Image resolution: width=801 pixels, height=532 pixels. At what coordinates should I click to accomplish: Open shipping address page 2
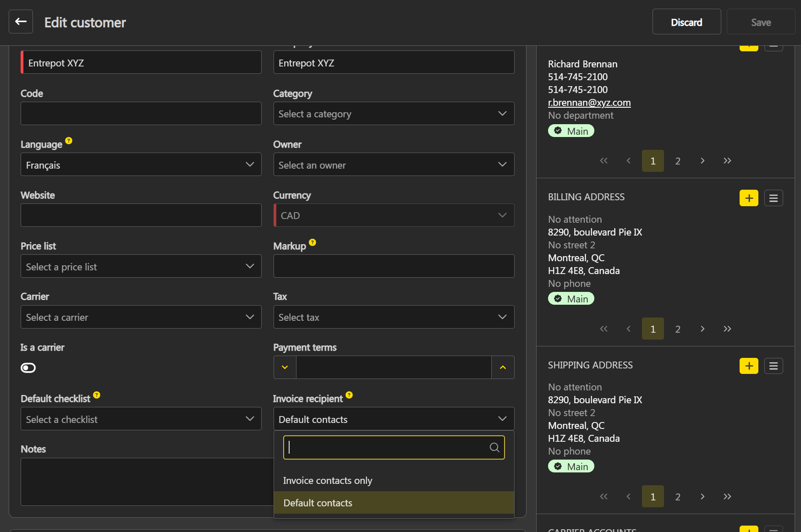[x=678, y=497]
